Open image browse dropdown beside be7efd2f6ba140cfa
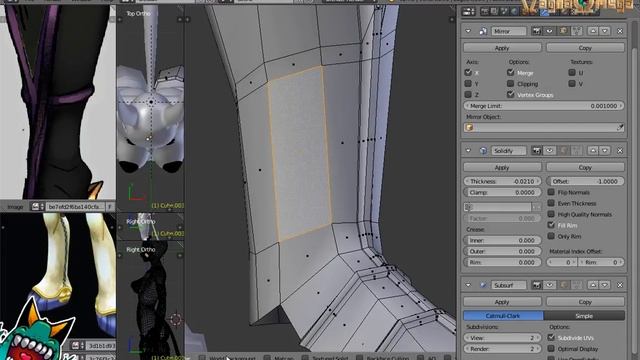 pyautogui.click(x=38, y=207)
